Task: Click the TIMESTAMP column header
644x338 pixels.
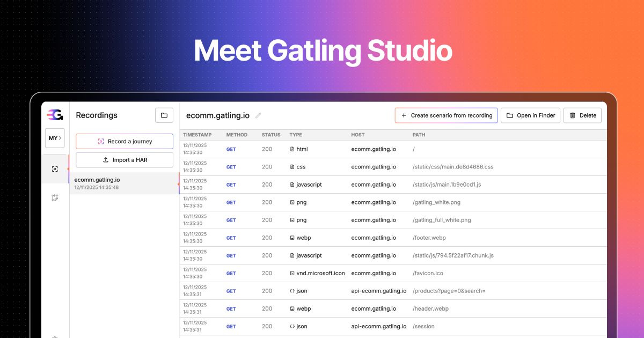Action: [197, 135]
